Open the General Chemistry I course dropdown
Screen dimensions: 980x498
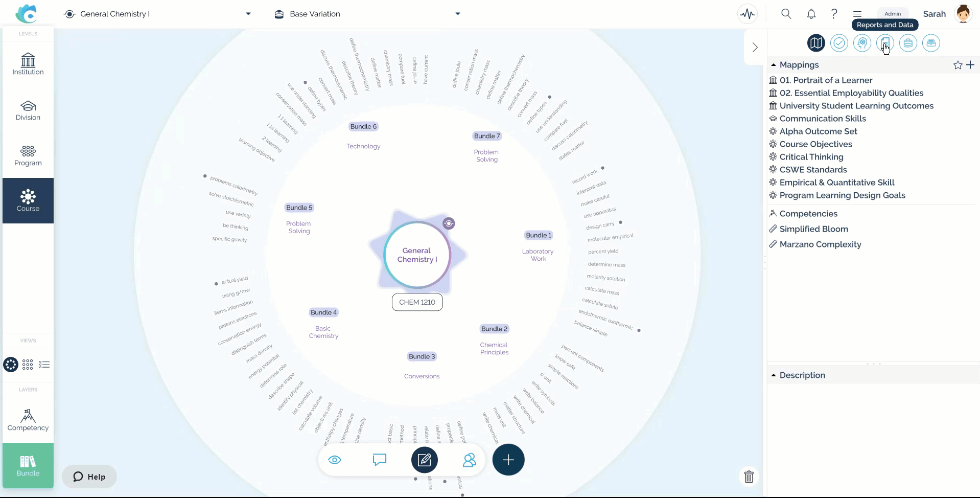248,14
